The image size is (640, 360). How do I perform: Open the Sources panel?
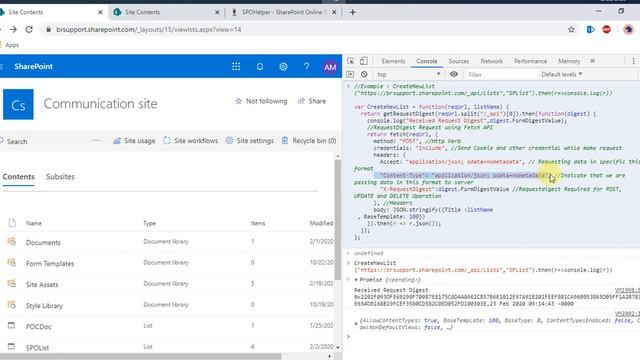458,61
